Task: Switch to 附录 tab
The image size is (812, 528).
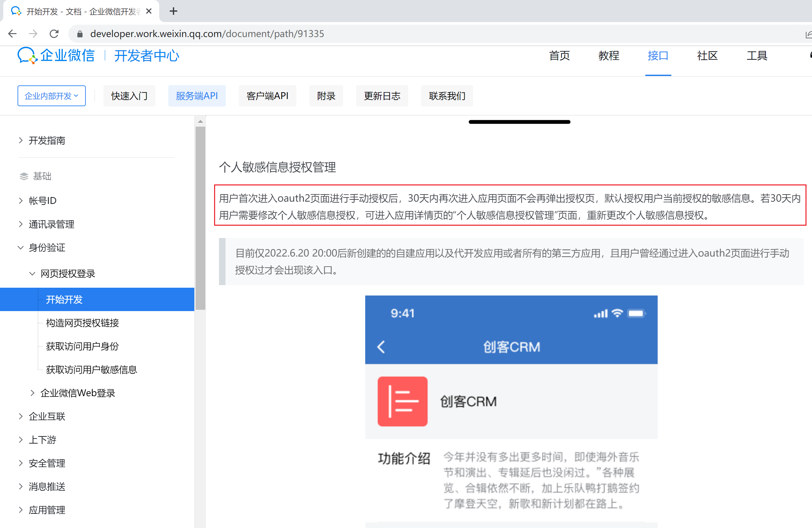Action: [326, 96]
